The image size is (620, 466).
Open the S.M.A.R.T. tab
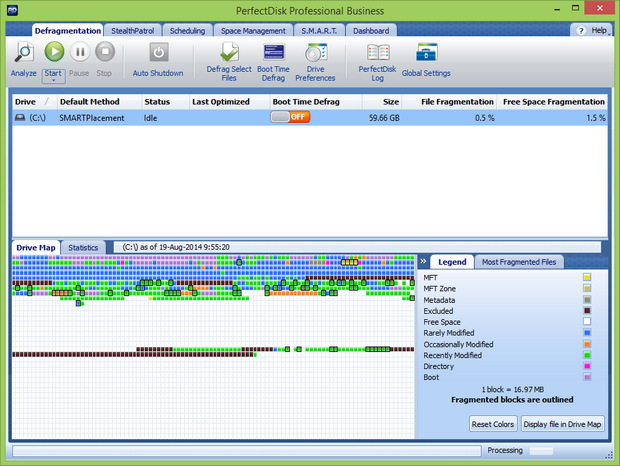(x=319, y=31)
